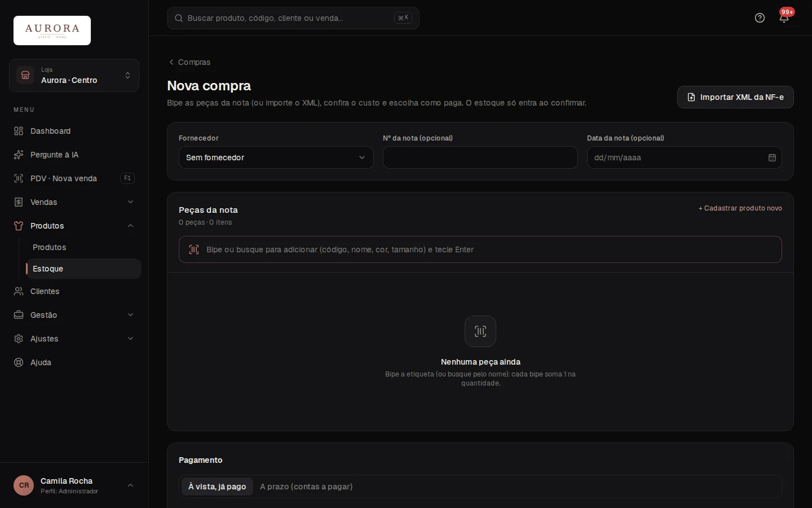The height and width of the screenshot is (508, 812).
Task: Collapse the Produtos submenu chevron
Action: tap(130, 226)
